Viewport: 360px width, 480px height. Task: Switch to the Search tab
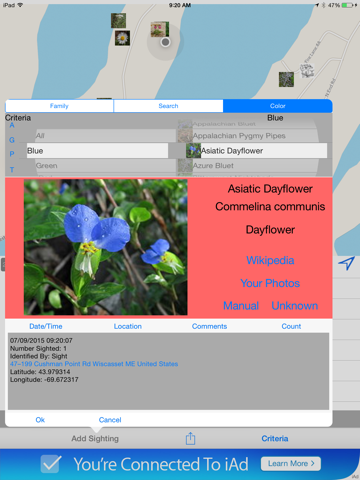tap(168, 106)
